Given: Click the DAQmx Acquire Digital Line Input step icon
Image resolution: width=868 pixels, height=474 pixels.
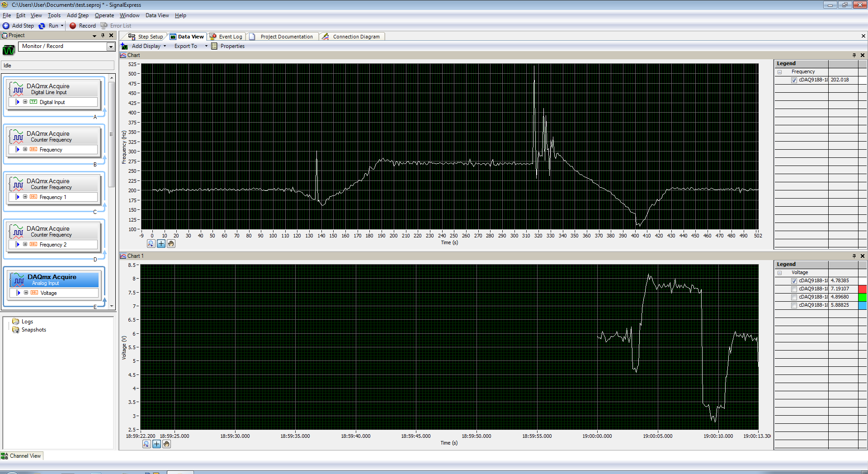Looking at the screenshot, I should click(17, 89).
